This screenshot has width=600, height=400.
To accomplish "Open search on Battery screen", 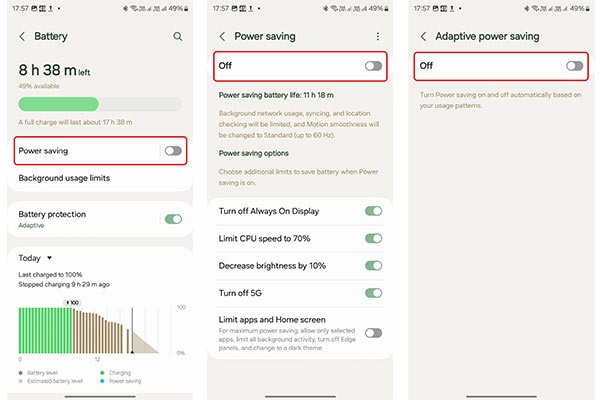I will (177, 36).
